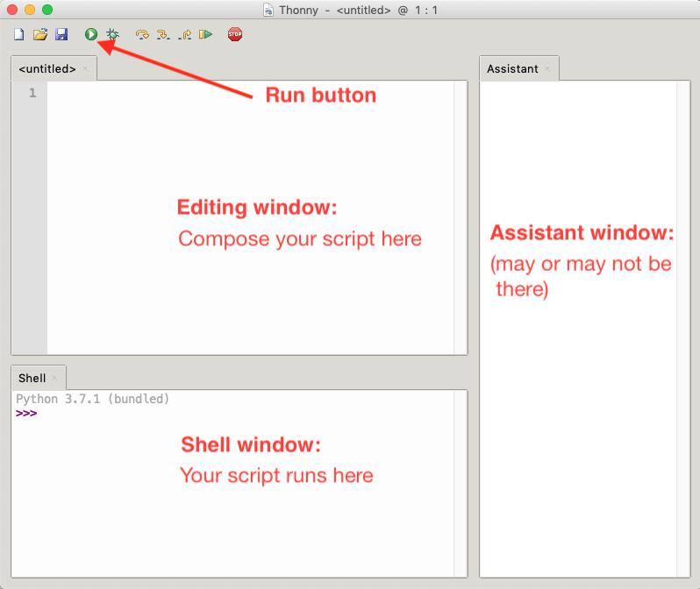Click the Step over toolbar icon
Image resolution: width=700 pixels, height=589 pixels.
142,34
